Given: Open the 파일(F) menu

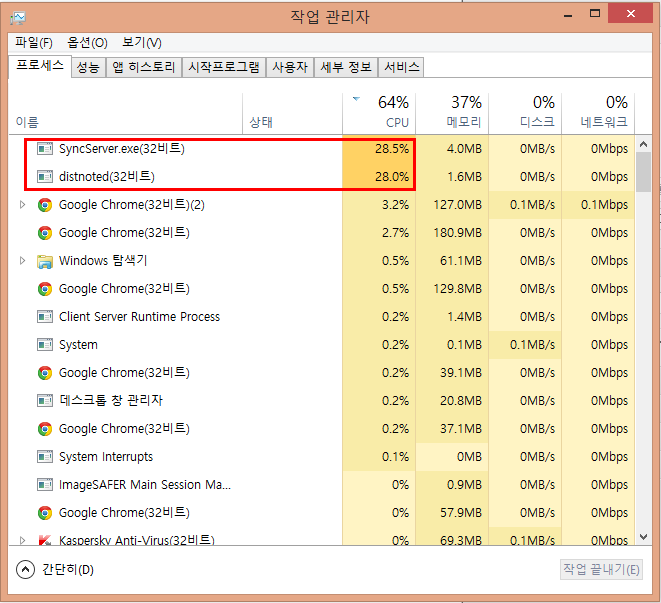Looking at the screenshot, I should click(x=34, y=43).
